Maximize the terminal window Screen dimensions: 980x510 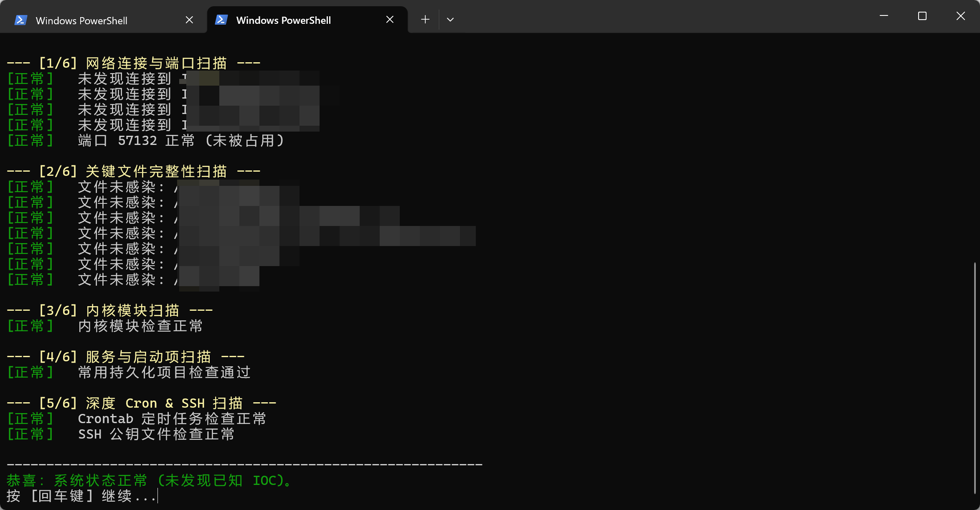[x=922, y=16]
